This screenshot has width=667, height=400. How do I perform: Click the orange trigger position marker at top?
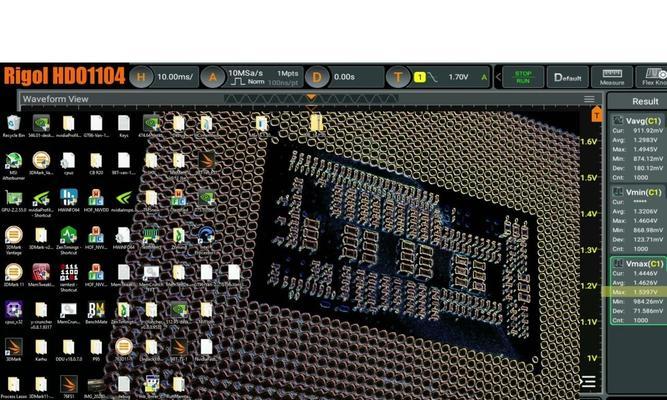(x=311, y=98)
